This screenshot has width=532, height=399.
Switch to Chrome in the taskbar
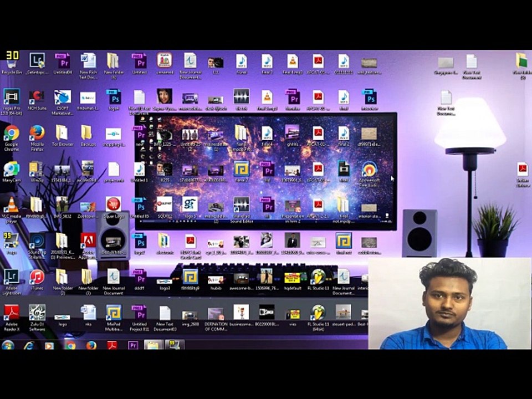(70, 345)
